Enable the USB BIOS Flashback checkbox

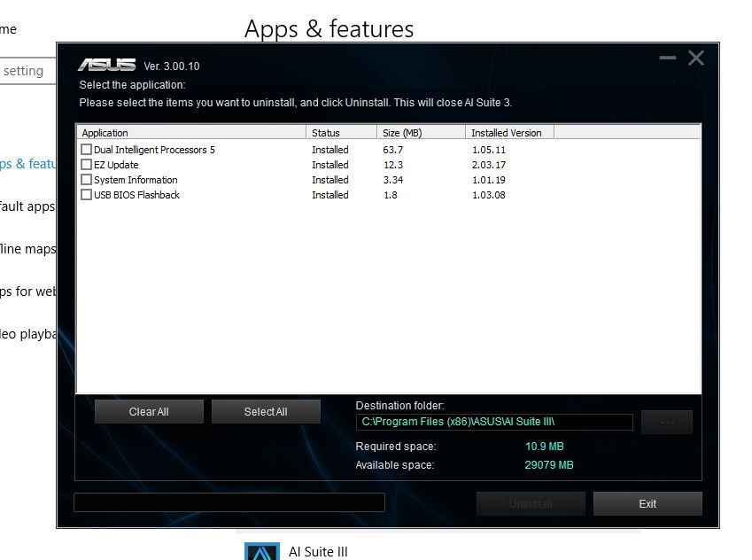pyautogui.click(x=86, y=194)
